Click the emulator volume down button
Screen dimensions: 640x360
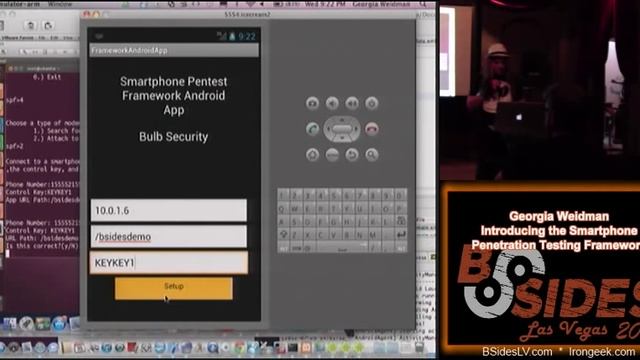point(332,103)
